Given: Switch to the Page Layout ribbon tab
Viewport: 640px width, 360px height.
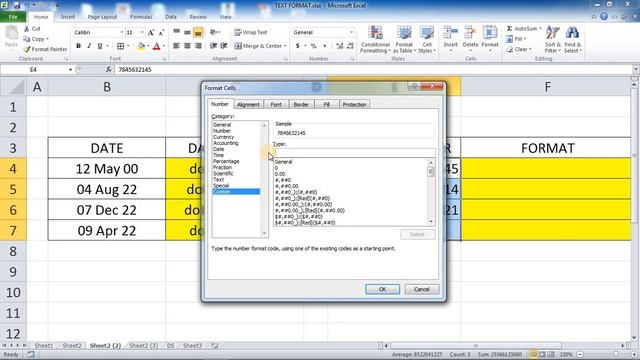Looking at the screenshot, I should [102, 17].
